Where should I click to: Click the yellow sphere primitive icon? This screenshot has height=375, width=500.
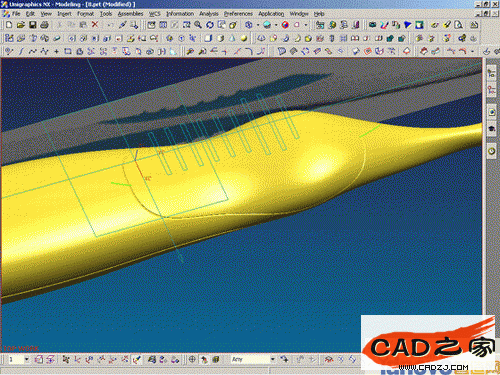[x=244, y=38]
